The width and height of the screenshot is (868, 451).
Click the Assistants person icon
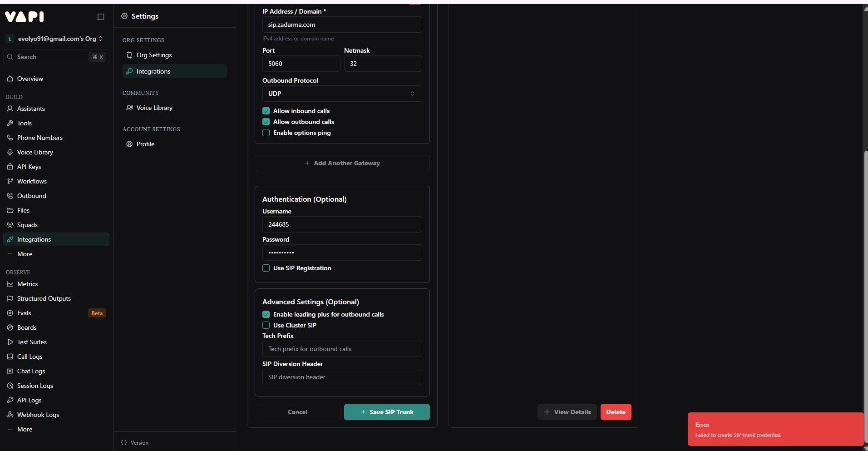pos(10,109)
